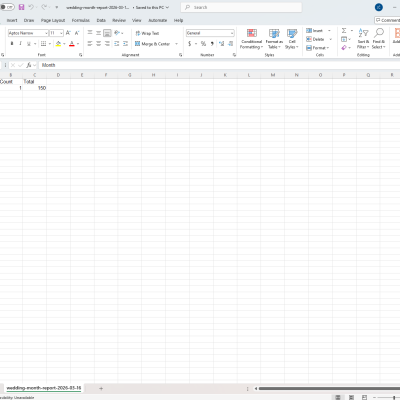This screenshot has height=400, width=400.
Task: Open the Page Layout tab
Action: click(x=53, y=20)
